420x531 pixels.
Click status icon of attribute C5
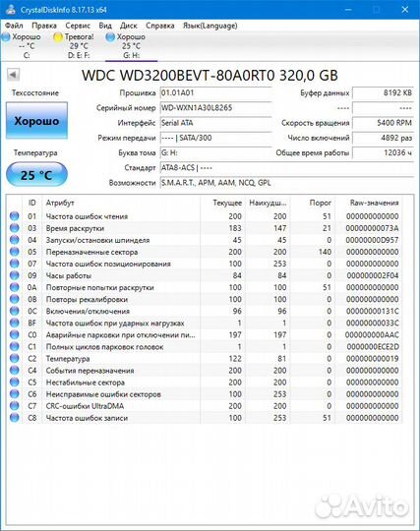[x=14, y=382]
